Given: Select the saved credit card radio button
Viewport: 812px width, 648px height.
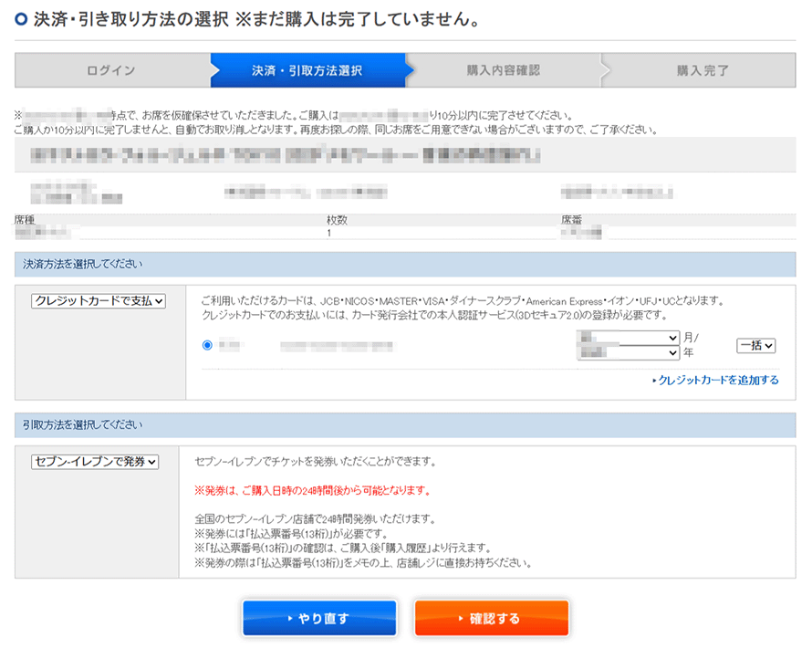Looking at the screenshot, I should [x=207, y=345].
